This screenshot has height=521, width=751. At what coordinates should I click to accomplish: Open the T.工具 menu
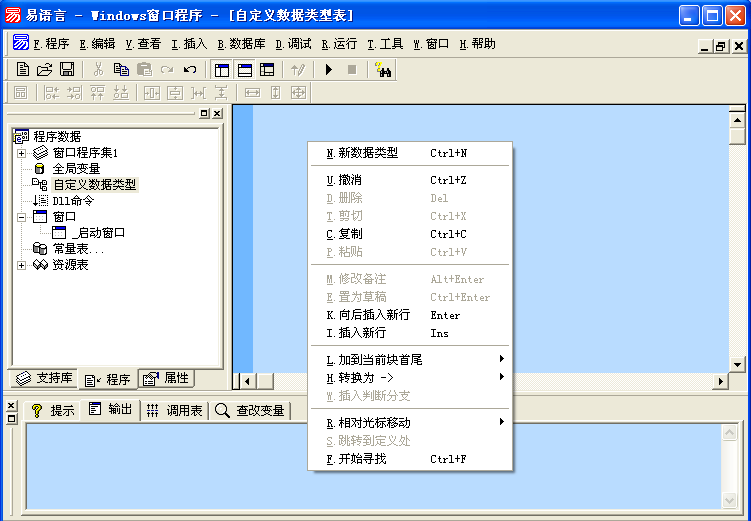(385, 44)
